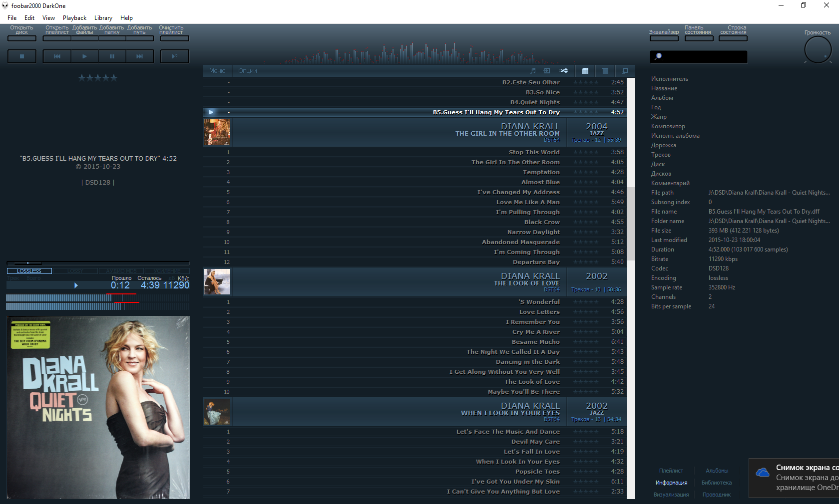This screenshot has height=504, width=839.
Task: Select the Библиотека panel tab
Action: [x=717, y=483]
